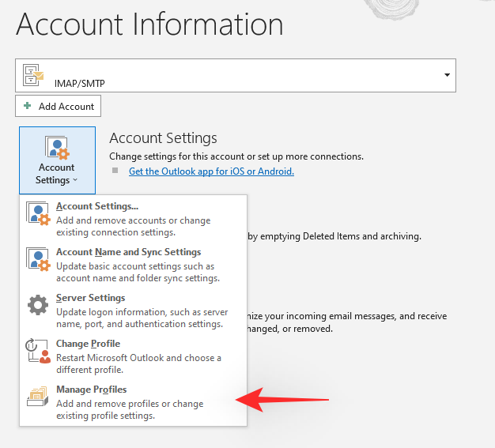Click the mail account icon in the selector

point(34,75)
